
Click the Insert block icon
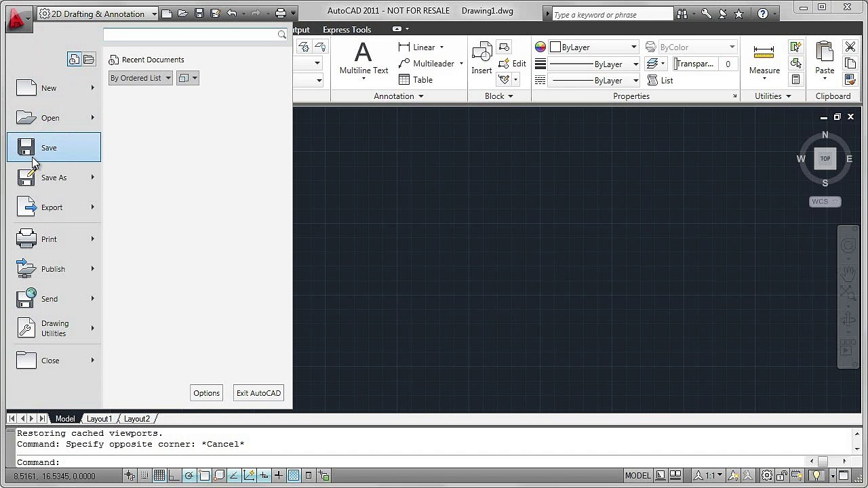[x=481, y=52]
